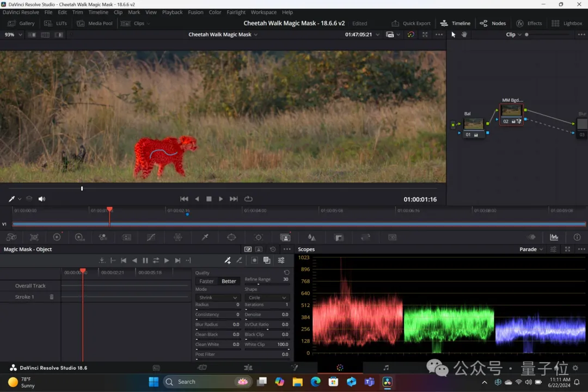This screenshot has height=392, width=588.
Task: Open the Shape dropdown set to Circle
Action: (x=266, y=298)
